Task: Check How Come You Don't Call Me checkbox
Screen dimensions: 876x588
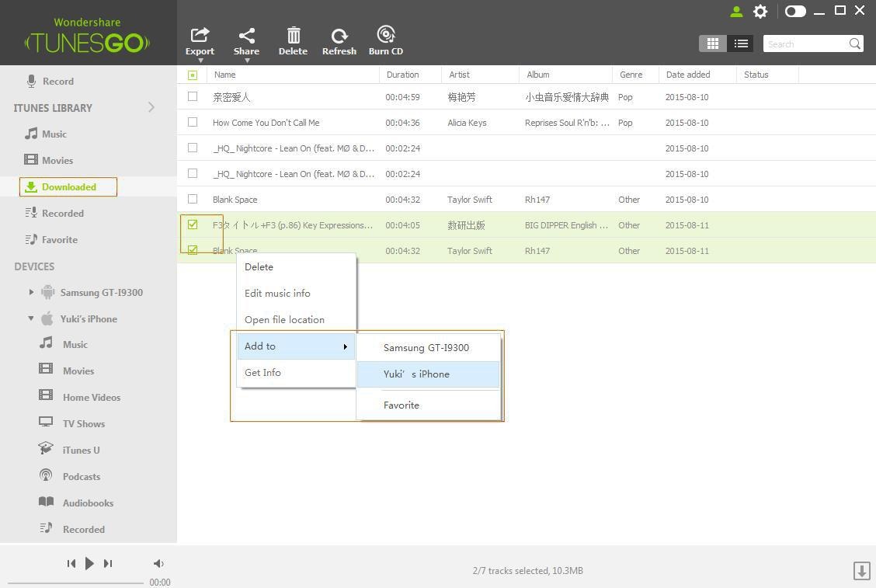Action: click(193, 123)
